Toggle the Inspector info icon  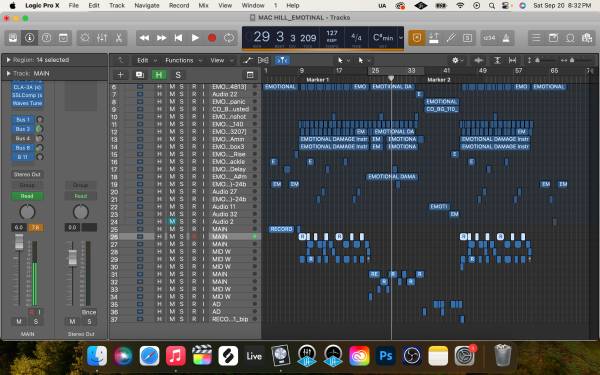(x=29, y=38)
